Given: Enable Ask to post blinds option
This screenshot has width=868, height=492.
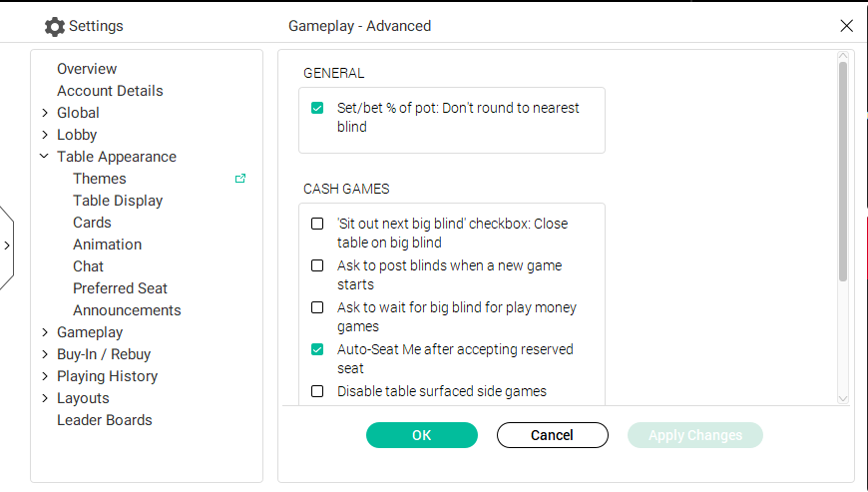Looking at the screenshot, I should 317,265.
